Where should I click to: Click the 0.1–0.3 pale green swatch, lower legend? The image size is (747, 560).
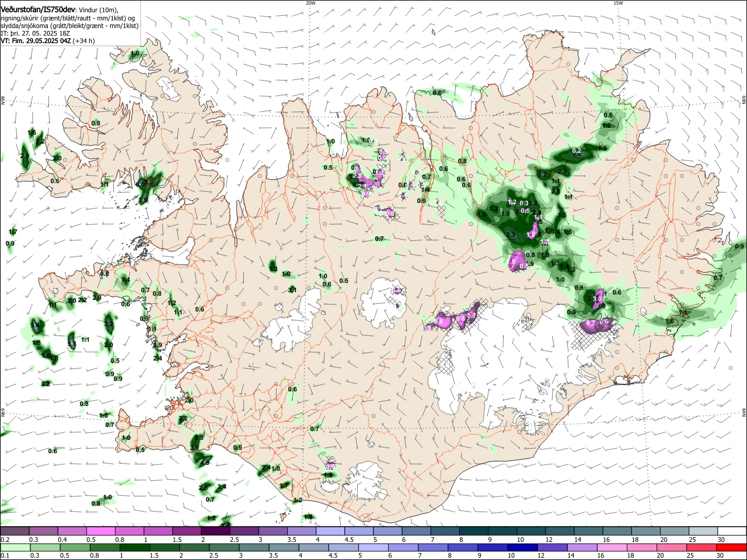pyautogui.click(x=15, y=548)
